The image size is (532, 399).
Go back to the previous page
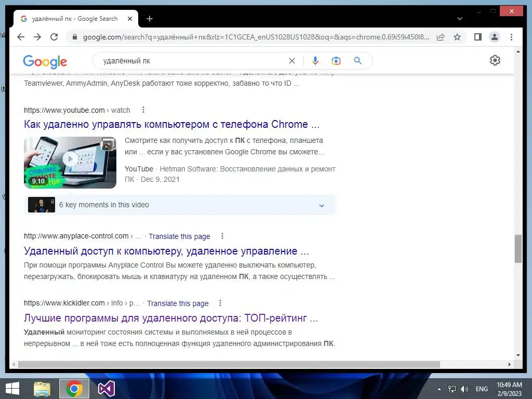coord(21,37)
